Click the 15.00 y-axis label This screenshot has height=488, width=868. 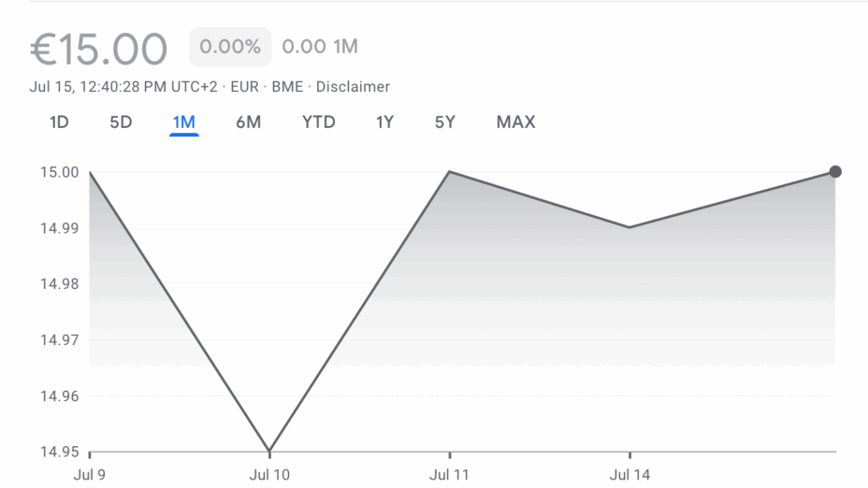pos(58,172)
